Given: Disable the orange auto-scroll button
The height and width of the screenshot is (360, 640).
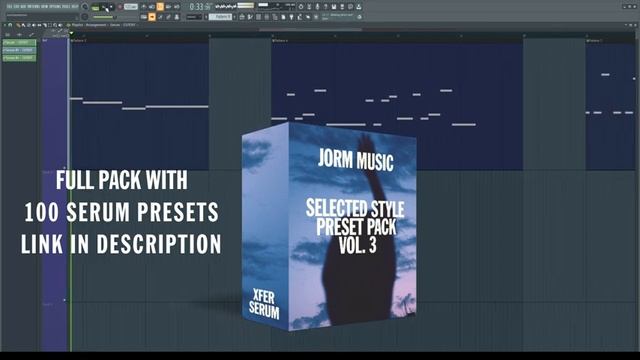Looking at the screenshot, I should pos(152,17).
